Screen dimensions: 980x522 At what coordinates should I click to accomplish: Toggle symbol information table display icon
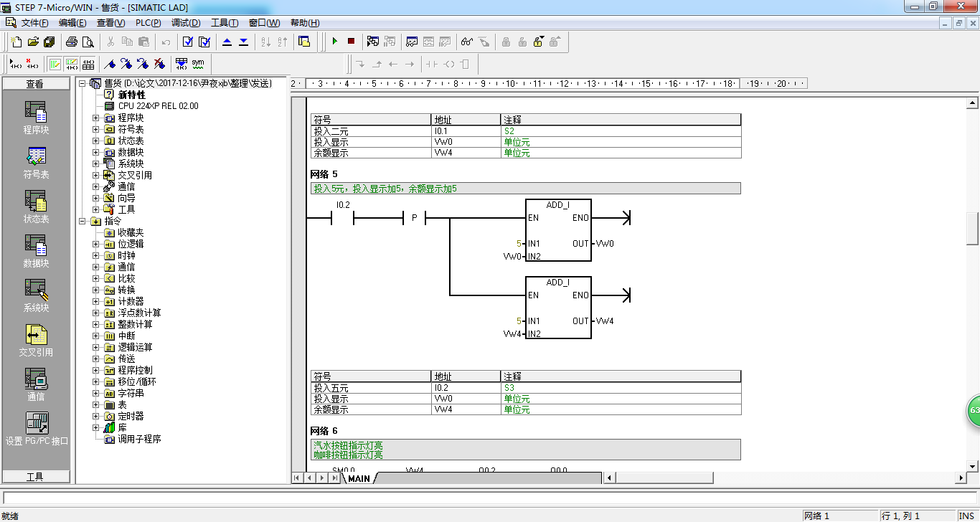(88, 64)
